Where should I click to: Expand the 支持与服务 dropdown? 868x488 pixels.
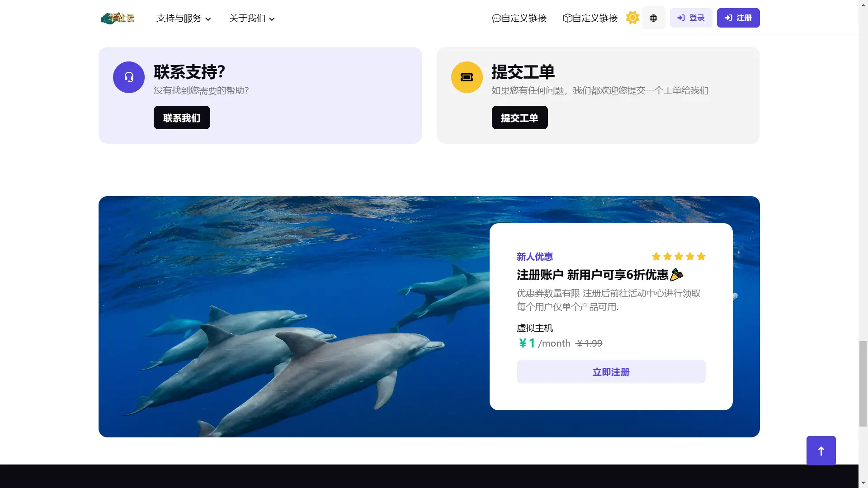click(183, 19)
